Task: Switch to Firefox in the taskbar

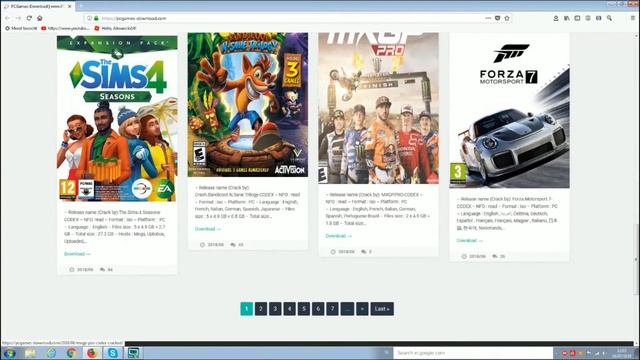Action: tap(92, 353)
